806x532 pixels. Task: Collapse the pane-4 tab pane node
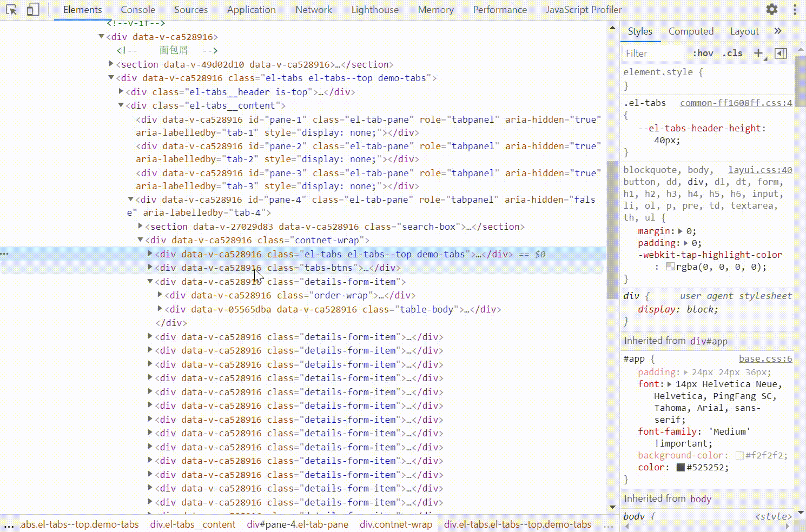pyautogui.click(x=130, y=199)
